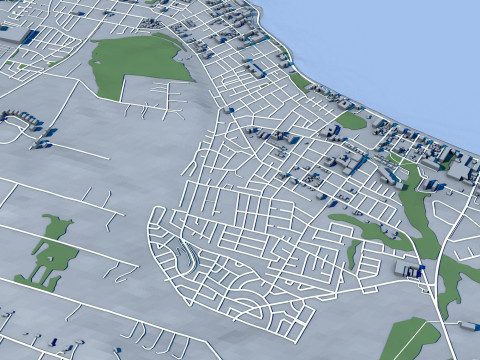Select the small oval park beside the shoreline
The height and width of the screenshot is (360, 480).
(x=351, y=121)
